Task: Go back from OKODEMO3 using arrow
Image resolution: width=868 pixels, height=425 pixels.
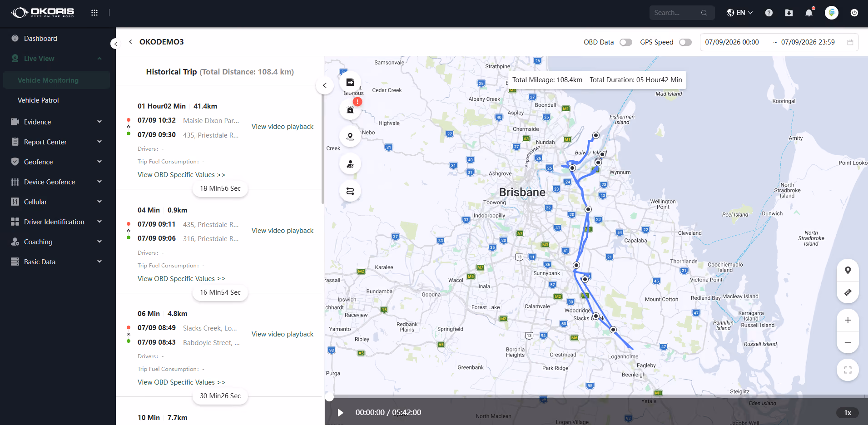Action: [130, 42]
